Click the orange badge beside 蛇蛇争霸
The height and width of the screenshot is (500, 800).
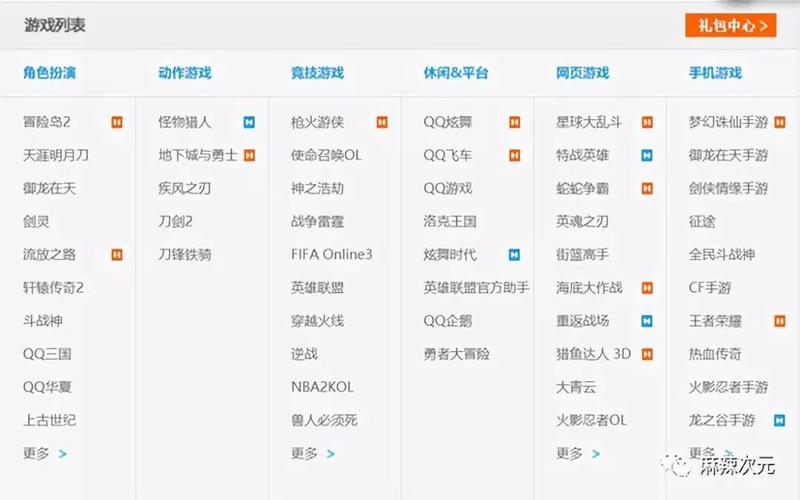[647, 188]
